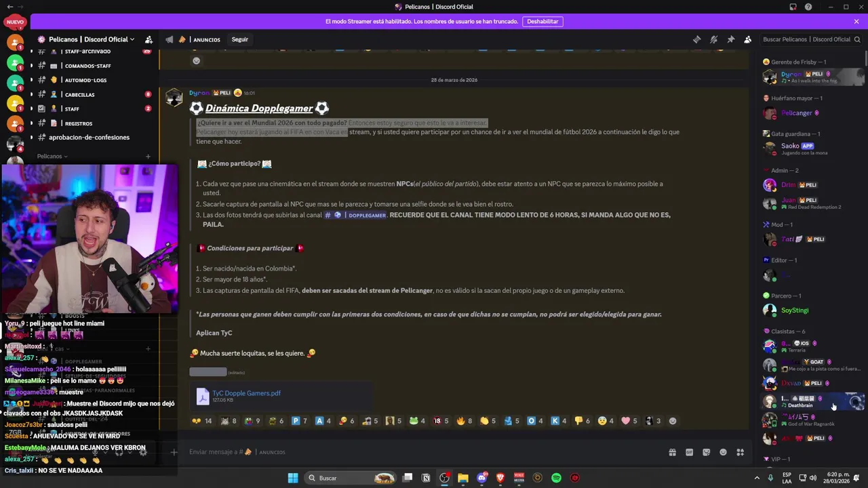Open pinned messages pin icon
The height and width of the screenshot is (488, 868).
click(x=730, y=39)
